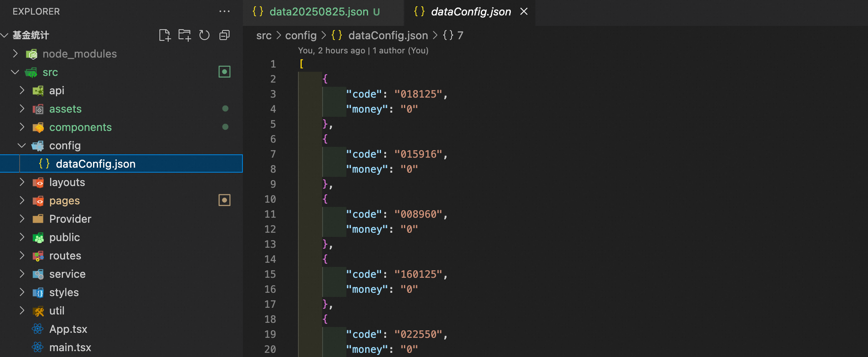Screen dimensions: 868x357
Task: Expand the routes folder
Action: tap(22, 255)
